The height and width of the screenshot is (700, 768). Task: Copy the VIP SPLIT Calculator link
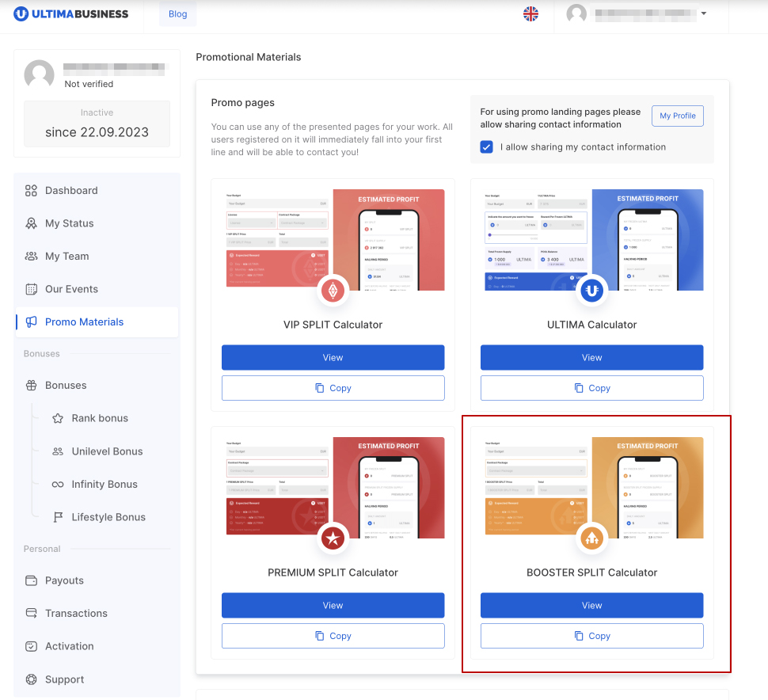click(x=333, y=388)
